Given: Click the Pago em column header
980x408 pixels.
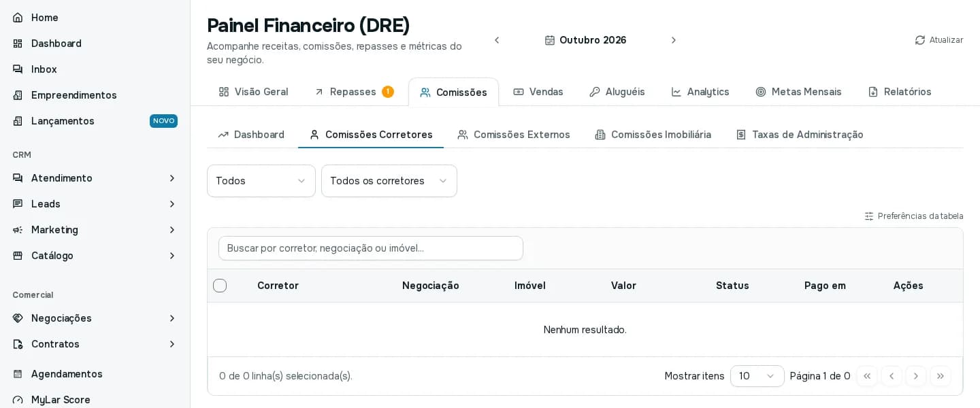Looking at the screenshot, I should [825, 286].
